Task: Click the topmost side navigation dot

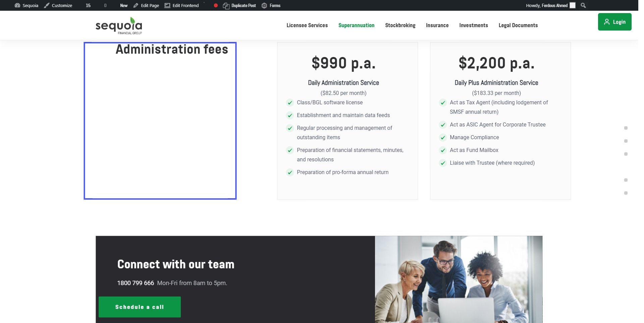Action: pos(626,128)
